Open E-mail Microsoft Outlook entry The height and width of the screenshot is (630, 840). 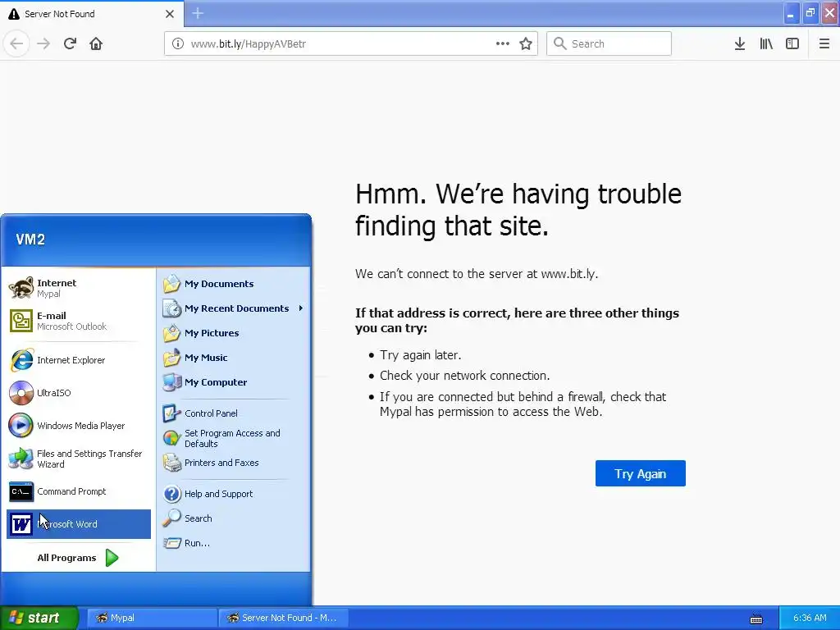tap(79, 321)
